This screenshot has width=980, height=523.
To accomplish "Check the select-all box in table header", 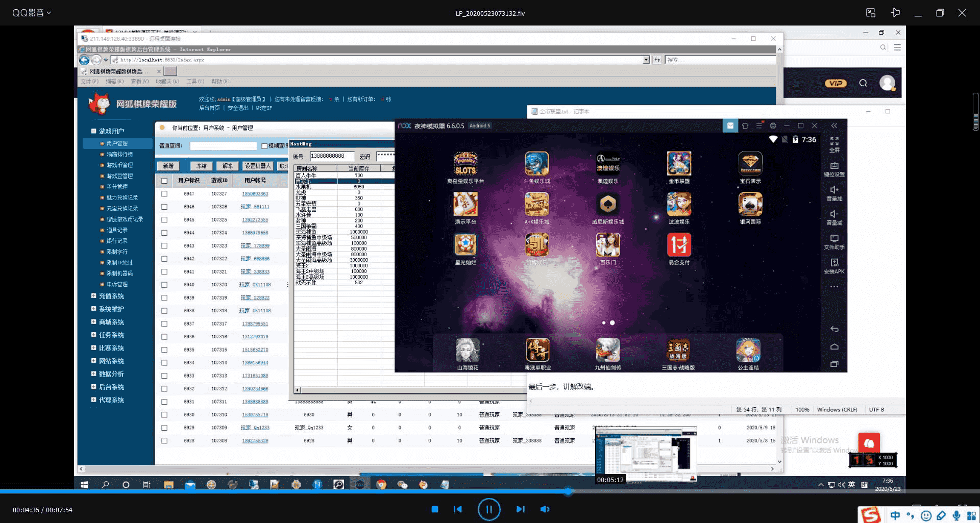I will point(164,181).
